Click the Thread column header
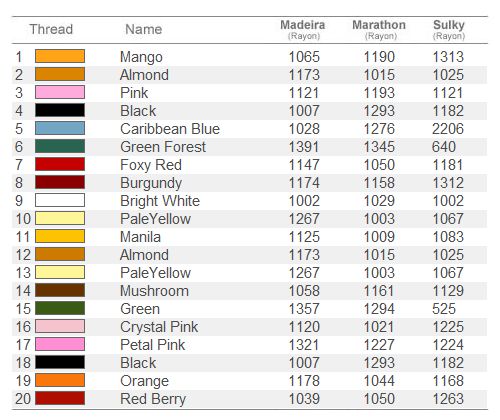The height and width of the screenshot is (420, 500). (51, 29)
